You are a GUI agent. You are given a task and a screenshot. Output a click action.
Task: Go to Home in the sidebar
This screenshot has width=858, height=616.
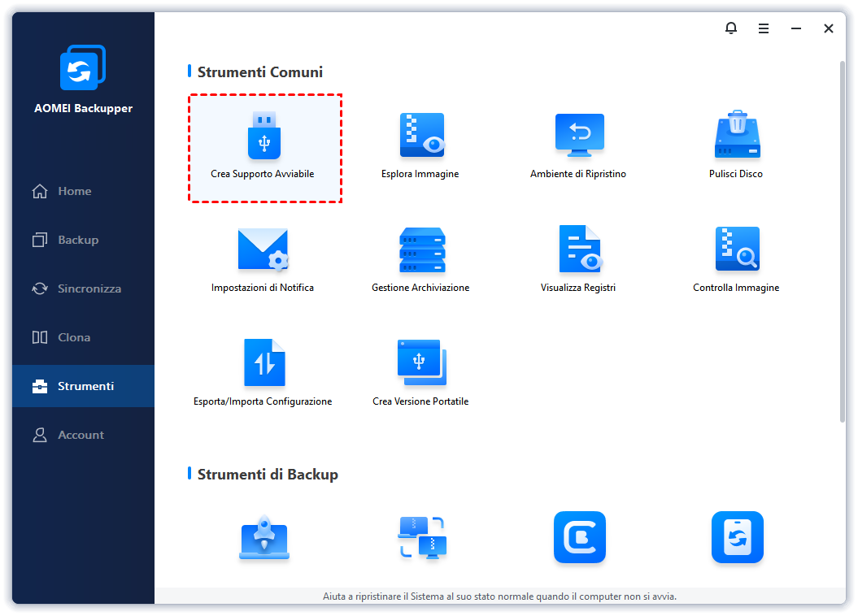click(83, 191)
